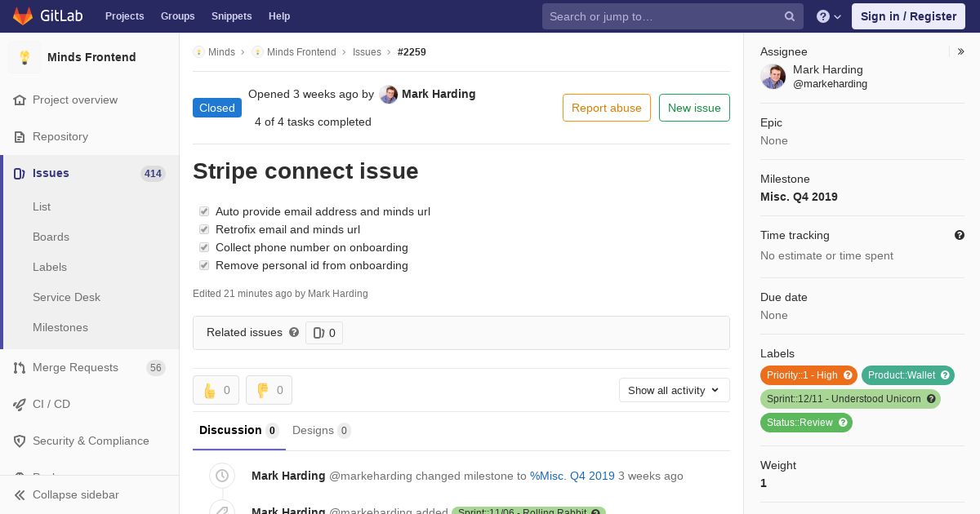Open the Groups menu in the navbar
Screen dimensions: 980x514
click(177, 16)
